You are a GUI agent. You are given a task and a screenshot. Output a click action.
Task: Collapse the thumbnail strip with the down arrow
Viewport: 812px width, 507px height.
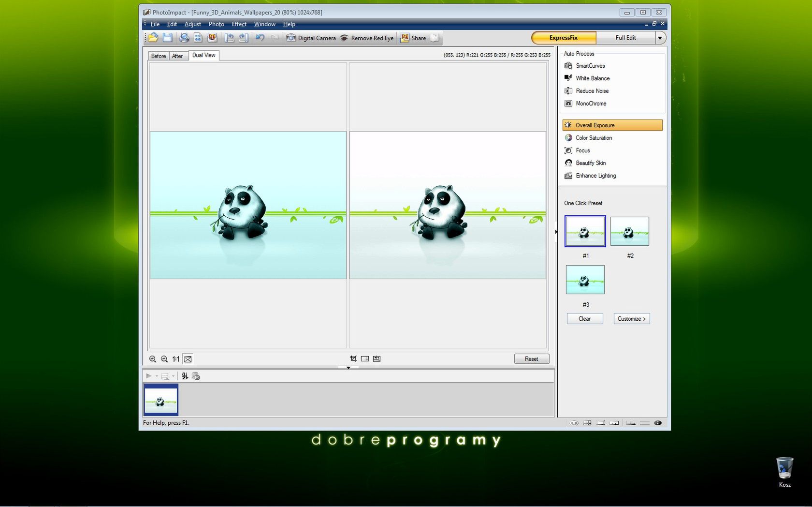coord(348,368)
